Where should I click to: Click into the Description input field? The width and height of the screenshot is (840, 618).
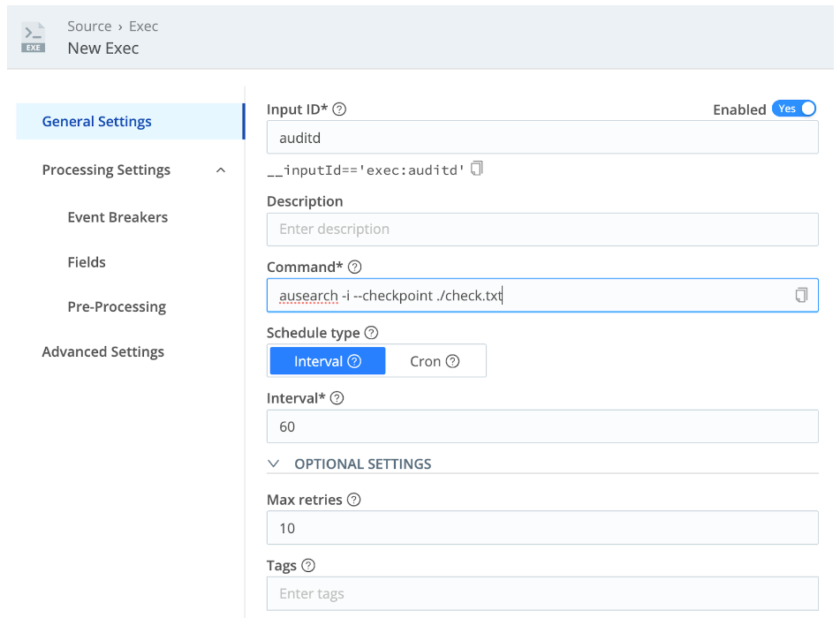tap(542, 230)
